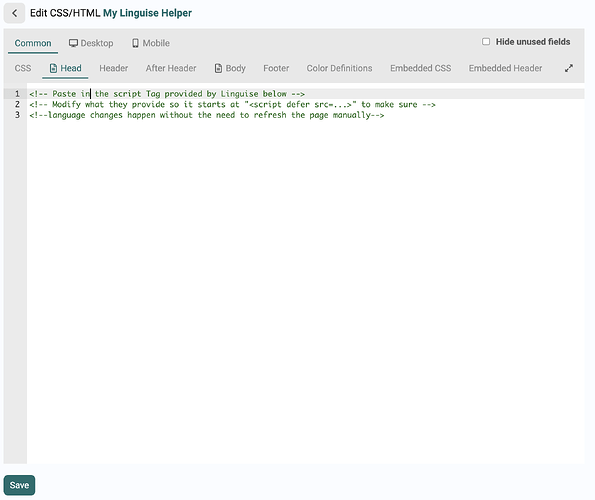Open the Body tab

click(230, 68)
